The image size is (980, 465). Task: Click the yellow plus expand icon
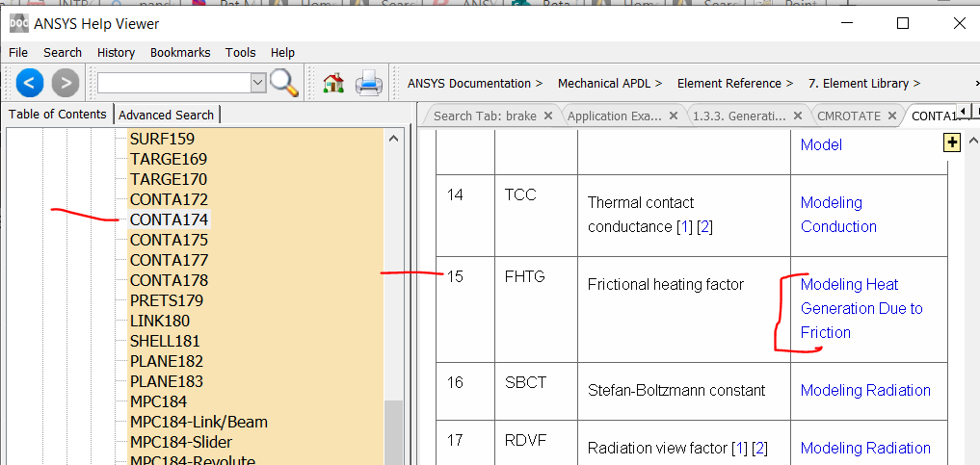pyautogui.click(x=951, y=142)
